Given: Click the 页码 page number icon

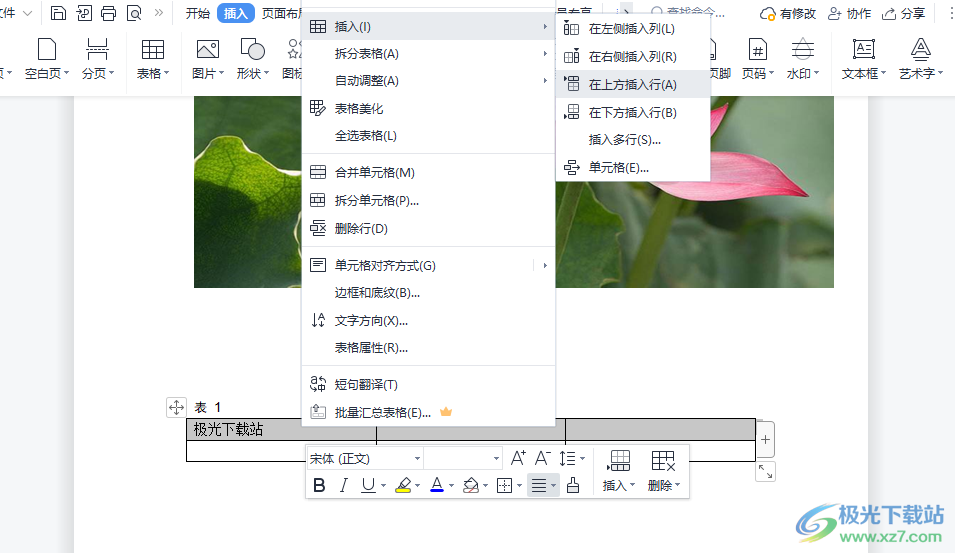Looking at the screenshot, I should point(757,50).
